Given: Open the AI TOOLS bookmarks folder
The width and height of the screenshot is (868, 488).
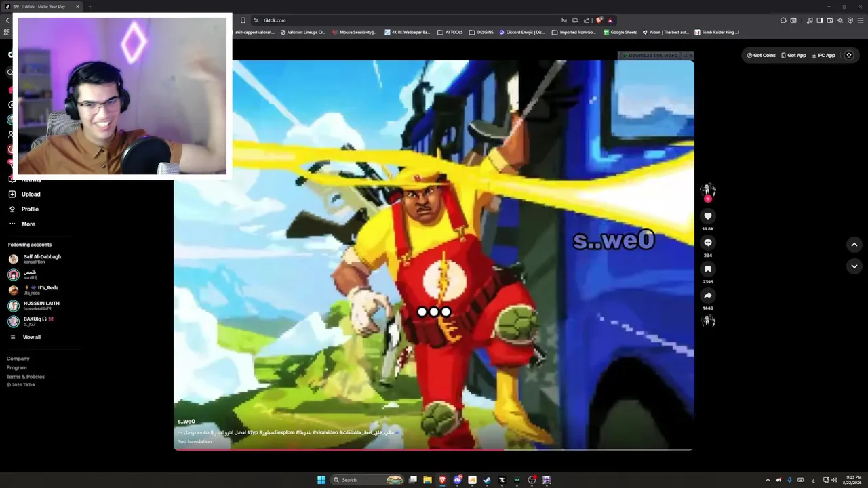Looking at the screenshot, I should pos(450,32).
